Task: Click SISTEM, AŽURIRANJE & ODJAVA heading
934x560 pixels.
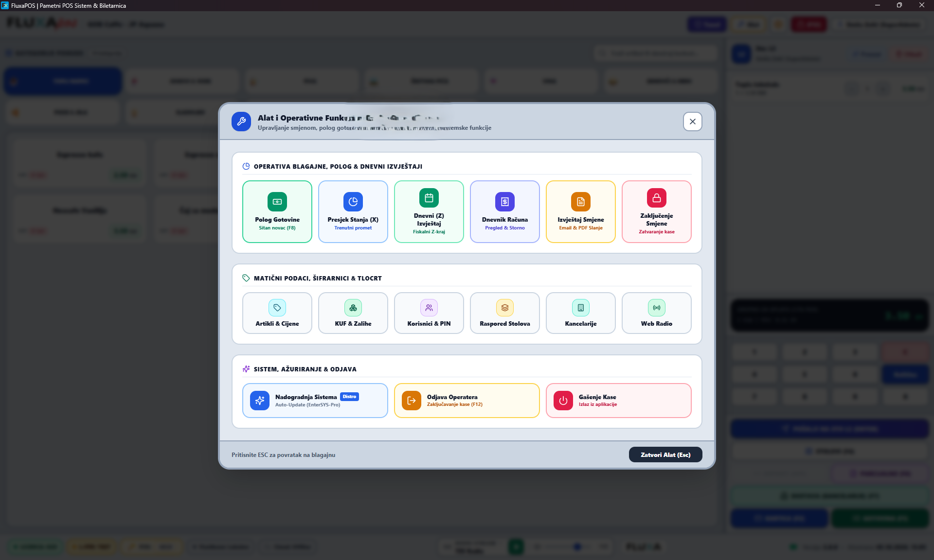Action: (305, 369)
